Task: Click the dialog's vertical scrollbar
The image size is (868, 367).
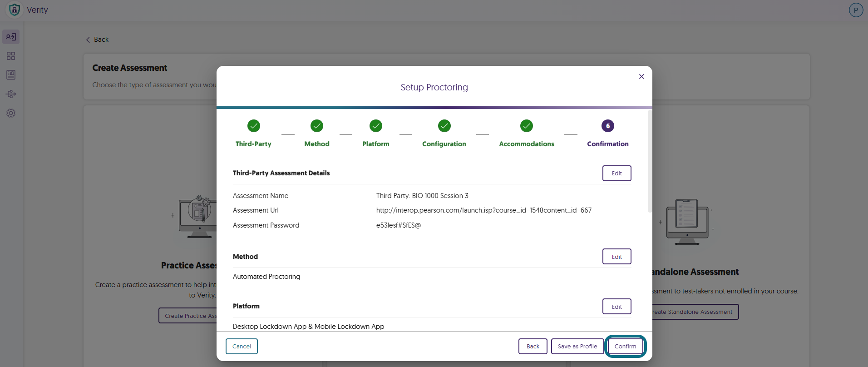Action: point(650,161)
